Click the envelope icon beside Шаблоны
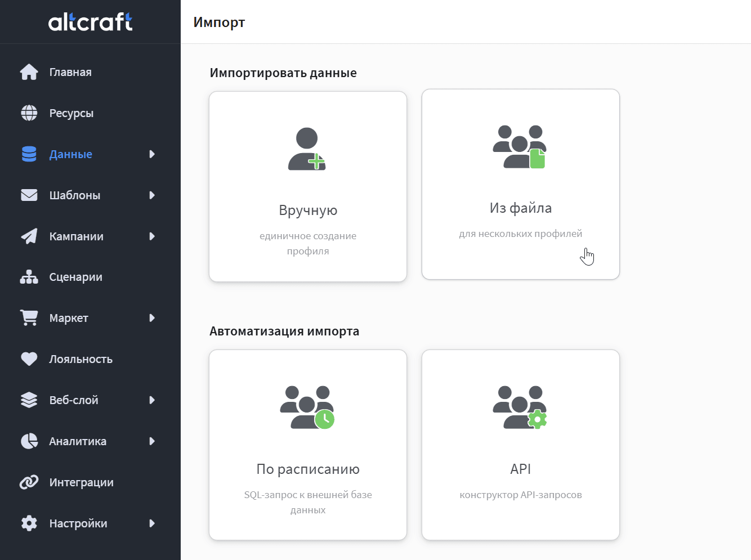Viewport: 751px width, 560px height. pos(29,195)
